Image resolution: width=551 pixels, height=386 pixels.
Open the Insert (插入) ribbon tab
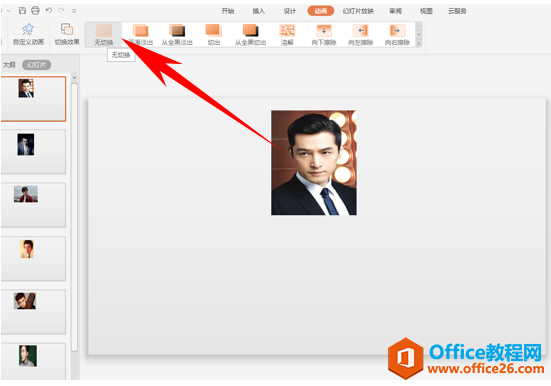point(259,11)
